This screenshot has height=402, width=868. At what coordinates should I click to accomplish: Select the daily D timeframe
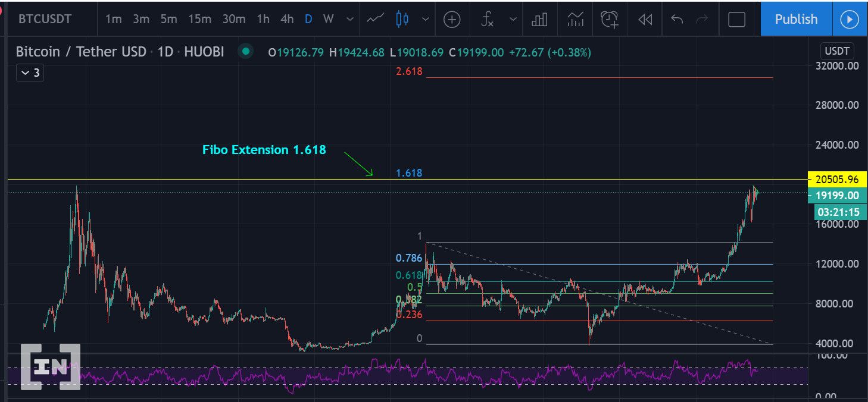(x=308, y=19)
